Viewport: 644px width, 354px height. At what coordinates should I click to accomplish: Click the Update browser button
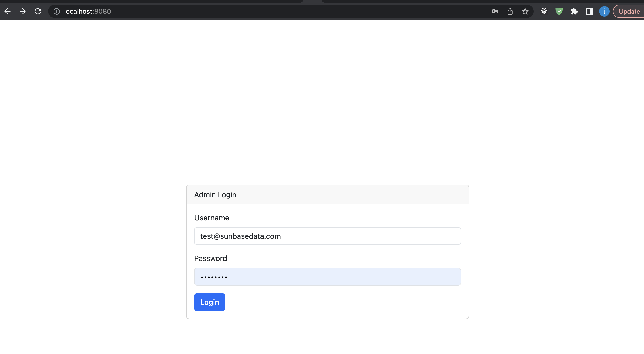coord(629,11)
